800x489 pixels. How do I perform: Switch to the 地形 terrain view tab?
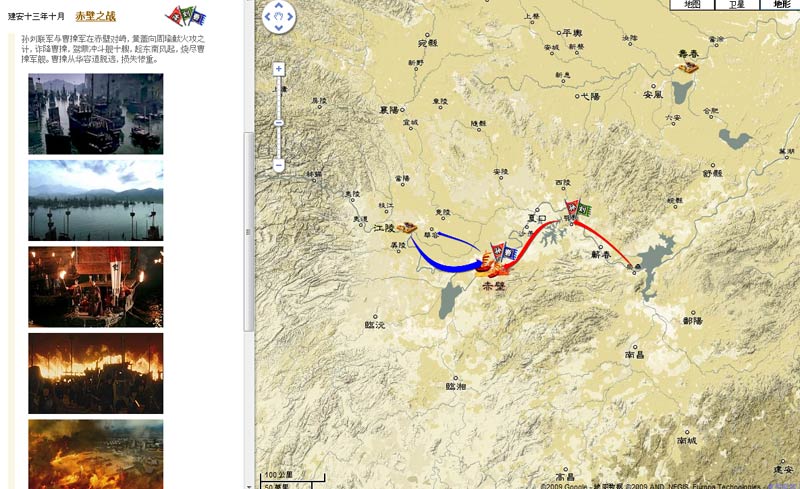781,5
